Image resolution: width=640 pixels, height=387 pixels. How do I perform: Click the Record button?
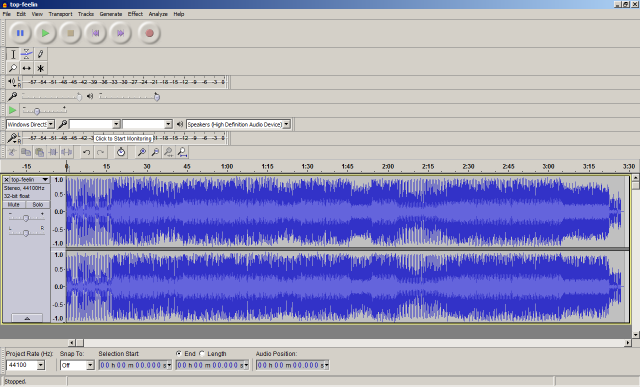(149, 33)
